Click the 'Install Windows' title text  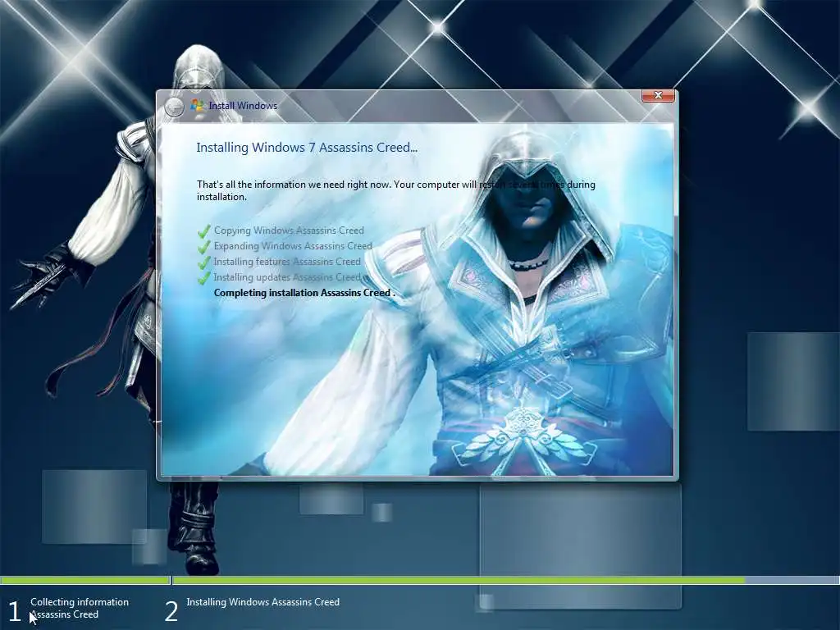pos(243,106)
